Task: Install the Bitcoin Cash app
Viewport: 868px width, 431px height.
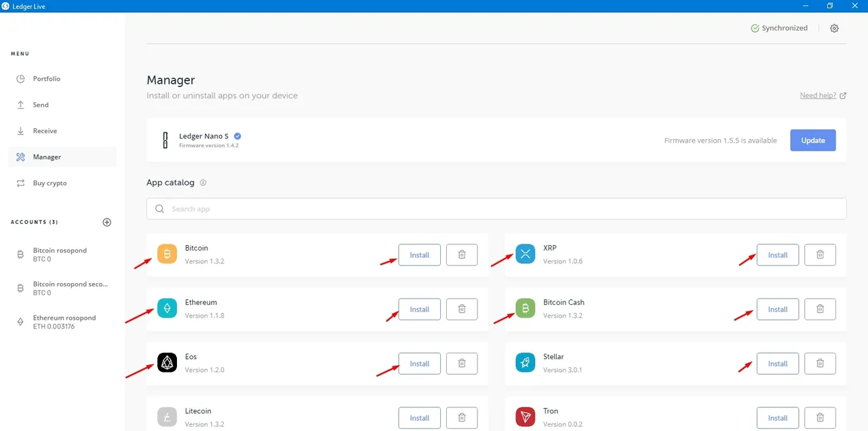Action: click(x=778, y=309)
